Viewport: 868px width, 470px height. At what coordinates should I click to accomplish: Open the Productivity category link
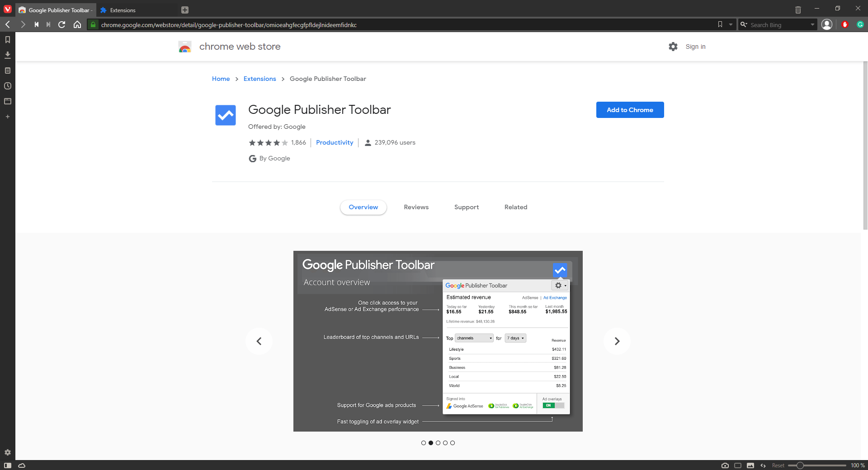click(335, 142)
